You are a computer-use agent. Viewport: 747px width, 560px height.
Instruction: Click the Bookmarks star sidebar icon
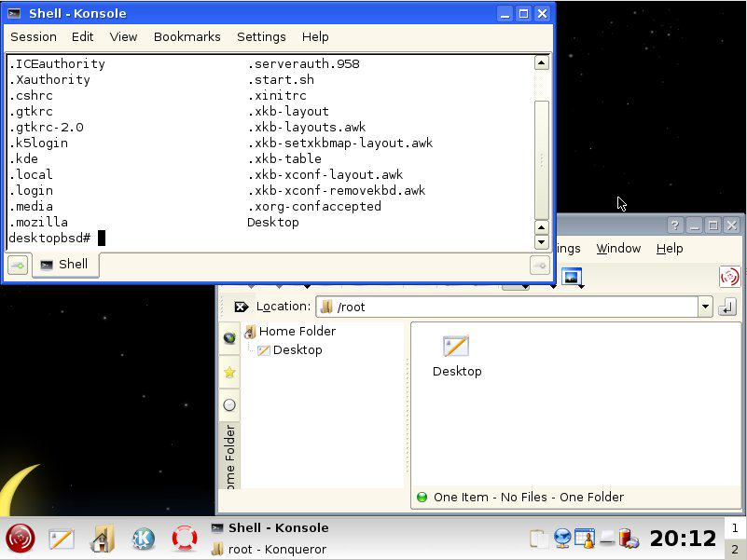click(229, 372)
